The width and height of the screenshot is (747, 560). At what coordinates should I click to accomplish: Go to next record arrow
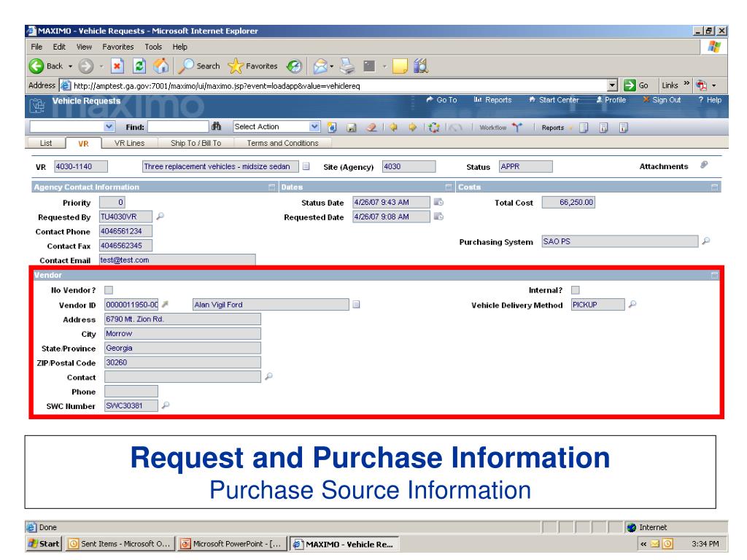(413, 127)
